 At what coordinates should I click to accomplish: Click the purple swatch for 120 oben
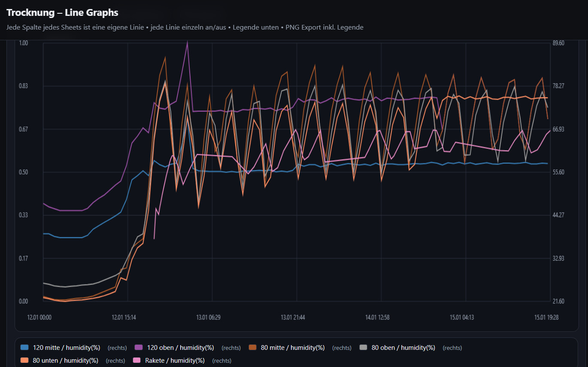[139, 347]
